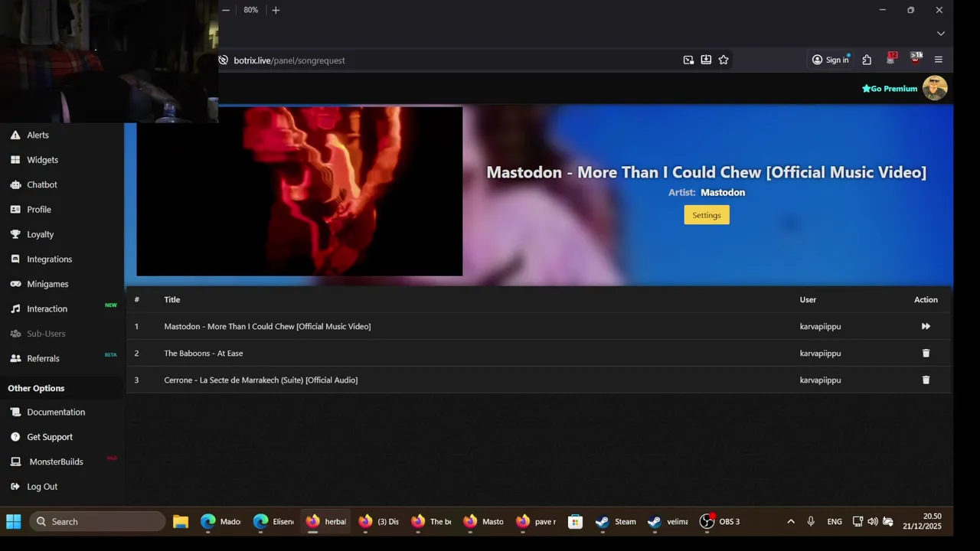Open Profile from the sidebar

click(39, 210)
